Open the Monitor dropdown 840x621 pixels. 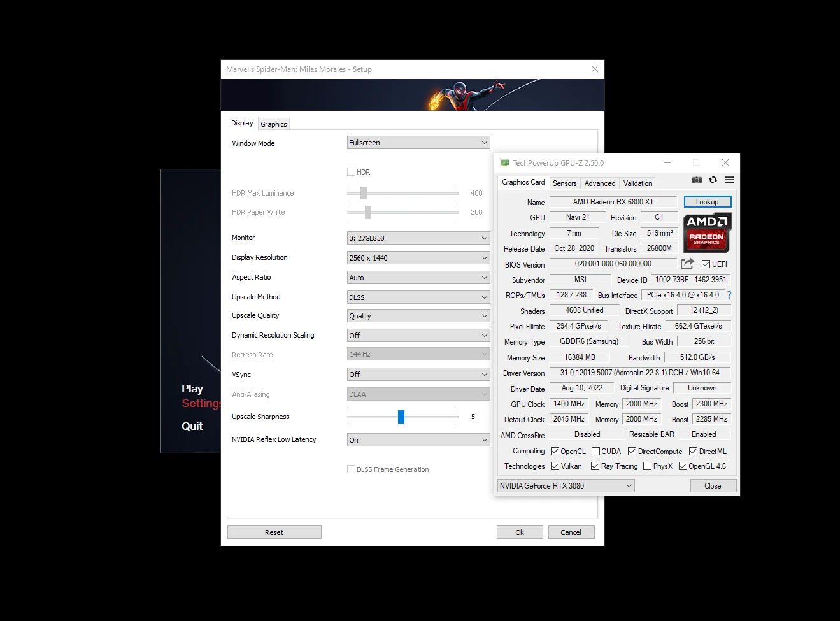(418, 238)
